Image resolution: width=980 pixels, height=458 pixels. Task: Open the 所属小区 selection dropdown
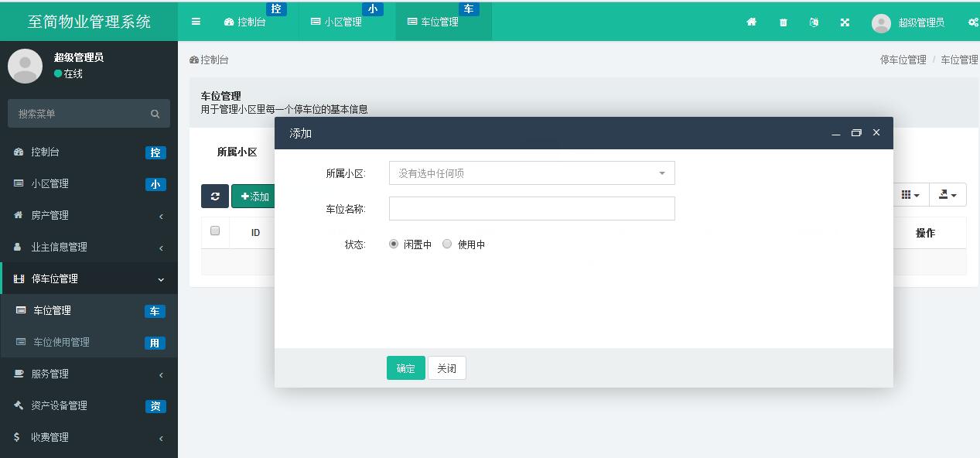[x=531, y=173]
